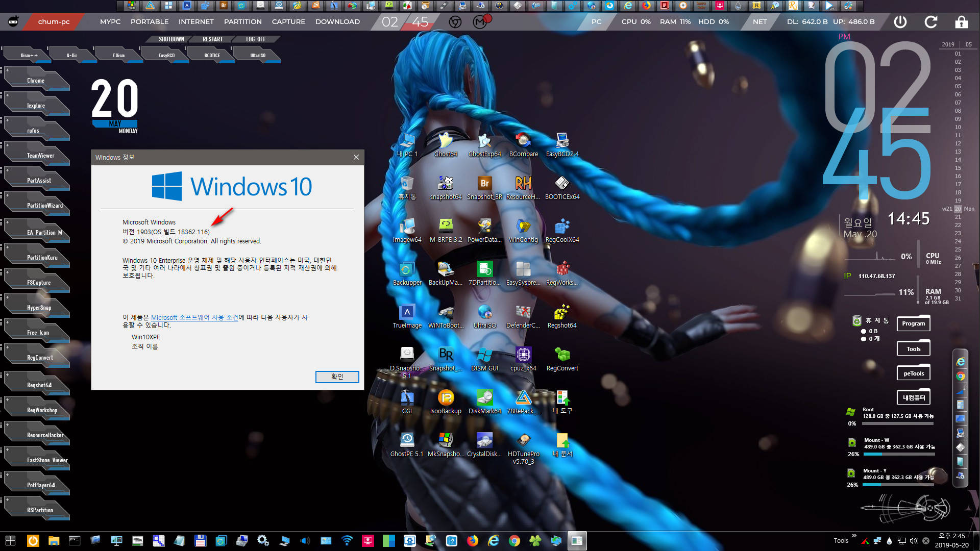The height and width of the screenshot is (551, 980).
Task: Expand the hidden tray icons chevron near Tools
Action: pyautogui.click(x=854, y=536)
